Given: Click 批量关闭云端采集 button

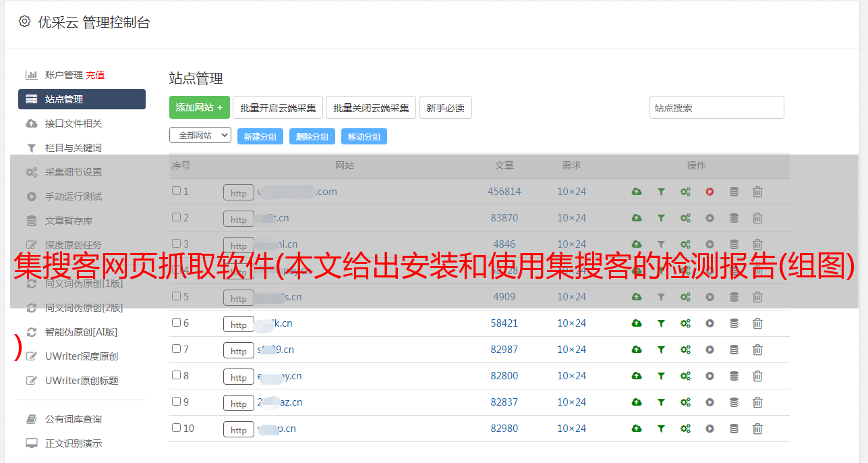Looking at the screenshot, I should point(371,107).
